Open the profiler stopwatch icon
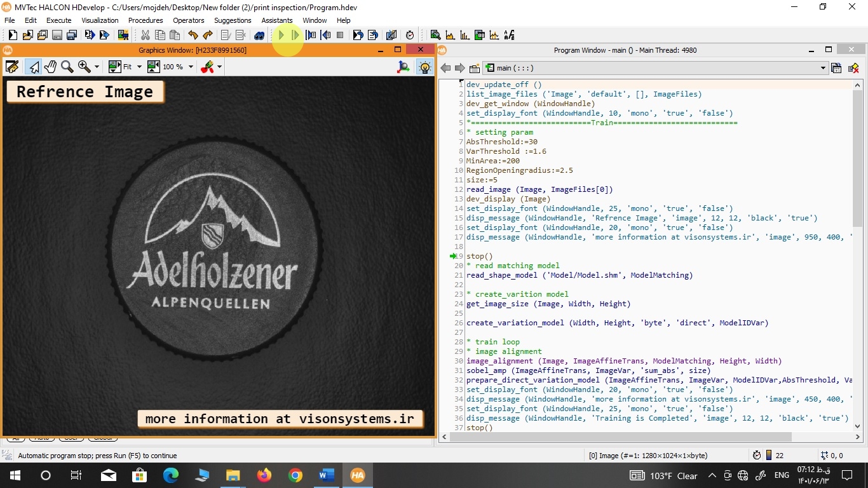The width and height of the screenshot is (868, 488). click(x=410, y=36)
